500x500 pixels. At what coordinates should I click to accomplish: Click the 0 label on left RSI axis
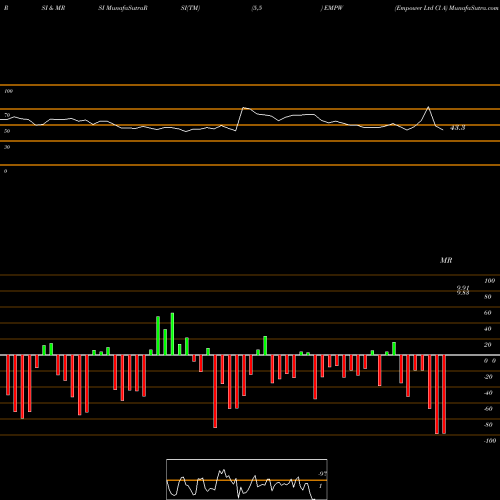click(x=5, y=171)
